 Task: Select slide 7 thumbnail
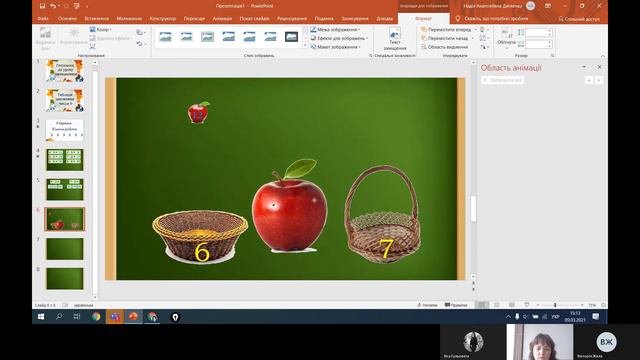(x=65, y=249)
